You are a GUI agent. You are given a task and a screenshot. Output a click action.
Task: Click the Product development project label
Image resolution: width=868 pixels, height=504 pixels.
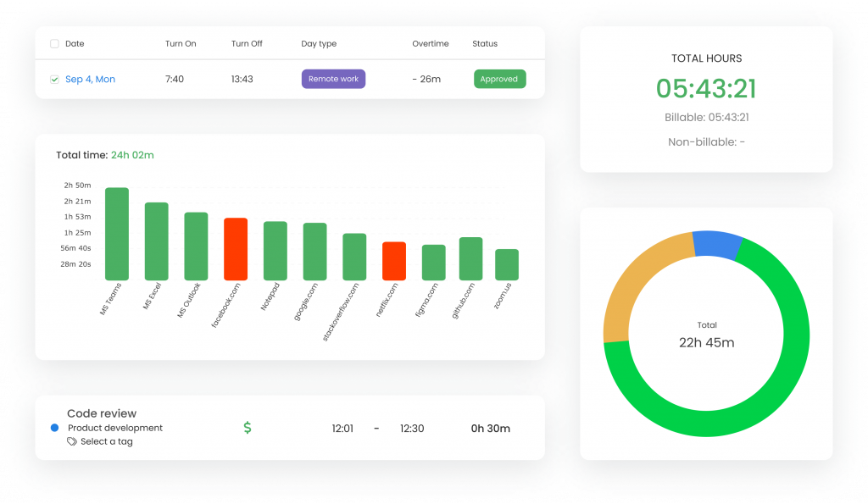[x=115, y=428]
